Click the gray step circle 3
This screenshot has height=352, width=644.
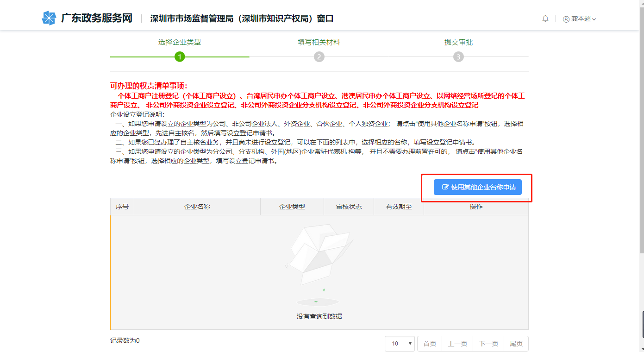[458, 57]
